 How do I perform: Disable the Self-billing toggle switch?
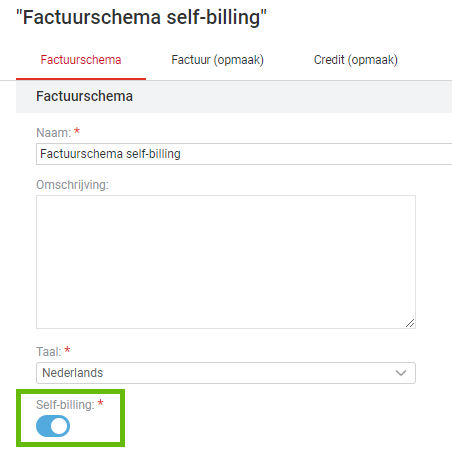53,426
